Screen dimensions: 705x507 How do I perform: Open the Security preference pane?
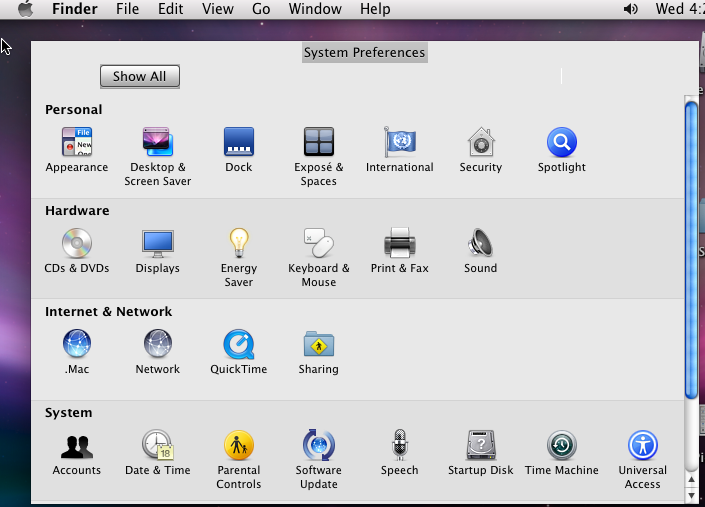481,150
